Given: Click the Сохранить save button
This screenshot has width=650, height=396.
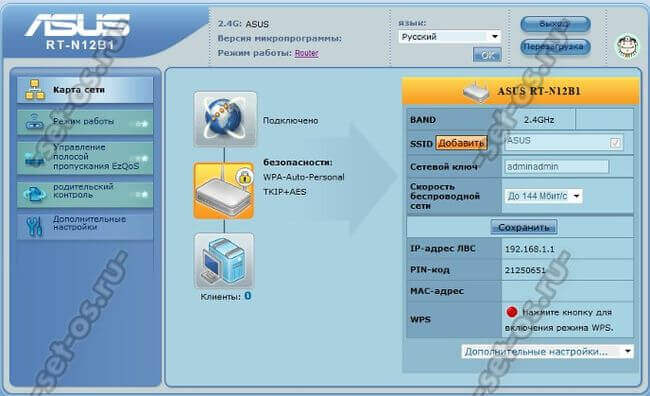Looking at the screenshot, I should (x=524, y=227).
